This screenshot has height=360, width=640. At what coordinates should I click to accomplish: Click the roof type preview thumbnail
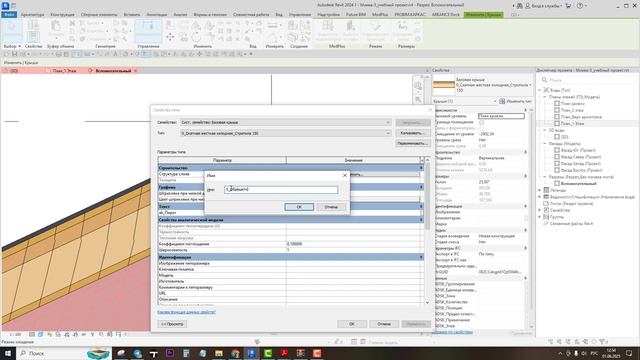pyautogui.click(x=443, y=85)
